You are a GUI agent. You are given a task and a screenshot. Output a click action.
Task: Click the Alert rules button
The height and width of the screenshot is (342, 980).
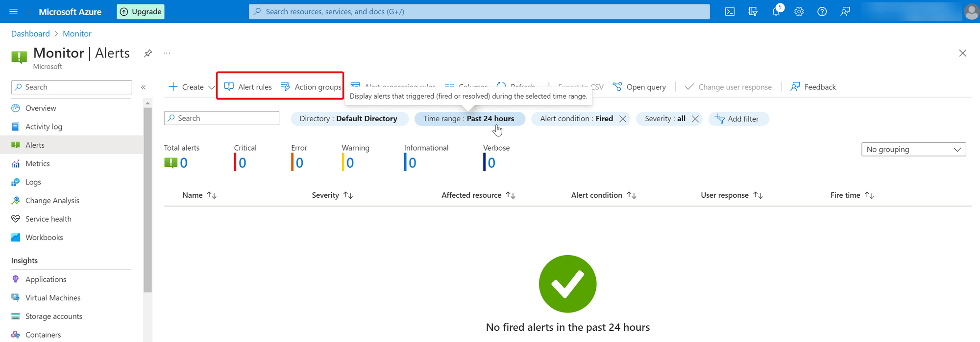(x=248, y=87)
